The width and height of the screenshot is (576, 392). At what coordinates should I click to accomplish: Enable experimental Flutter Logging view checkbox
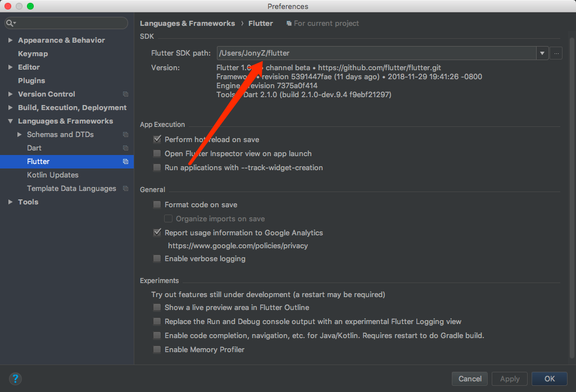point(157,321)
